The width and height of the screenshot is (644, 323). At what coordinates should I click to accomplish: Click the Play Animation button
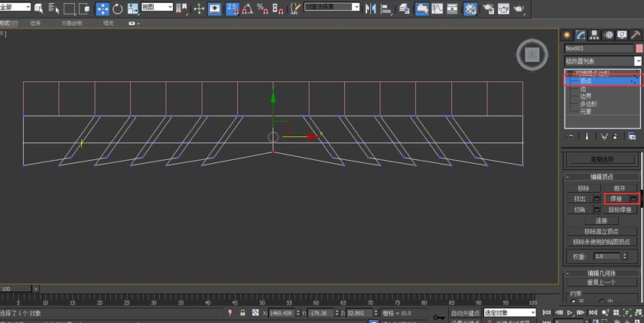pos(570,313)
